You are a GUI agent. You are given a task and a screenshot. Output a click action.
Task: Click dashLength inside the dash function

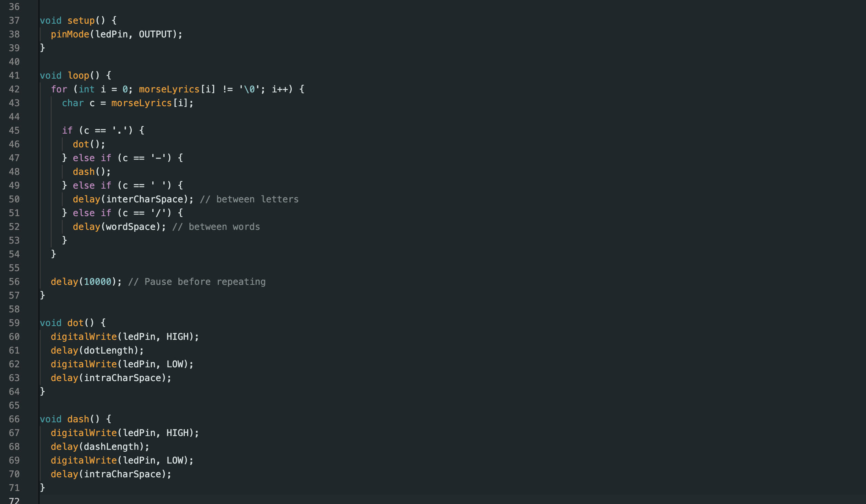coord(111,447)
